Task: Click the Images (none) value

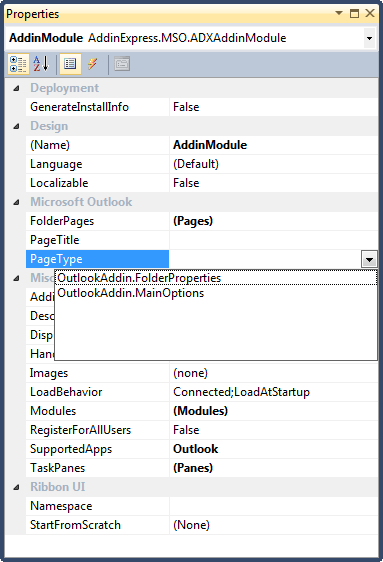Action: (273, 373)
